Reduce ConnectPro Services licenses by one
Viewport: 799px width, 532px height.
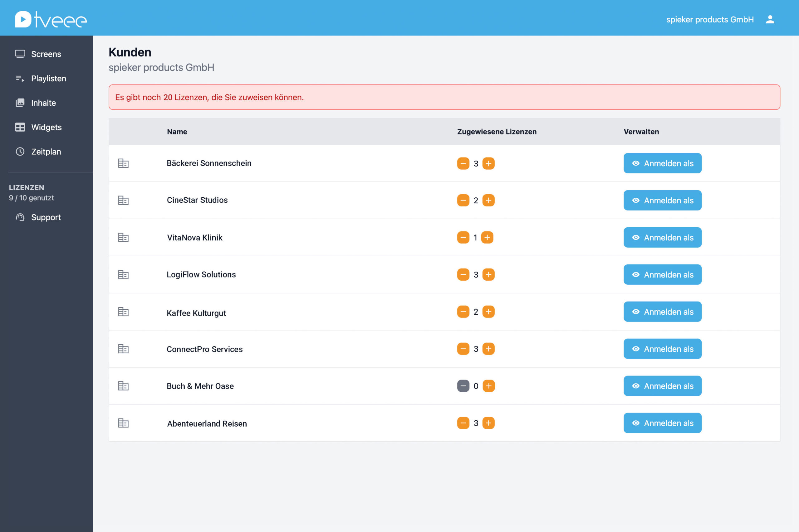[x=463, y=349]
